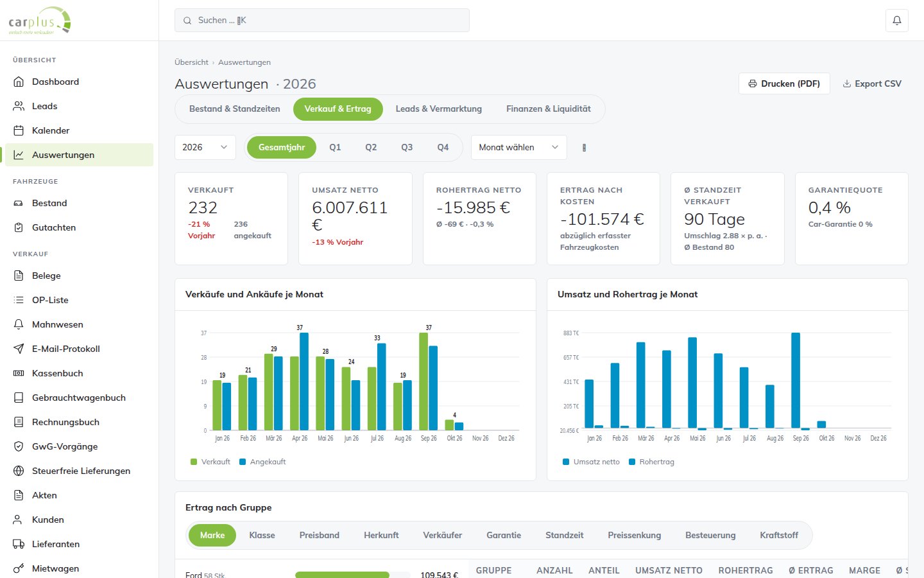Toggle Rohertrag series in chart legend
This screenshot has height=578, width=924.
click(x=652, y=462)
